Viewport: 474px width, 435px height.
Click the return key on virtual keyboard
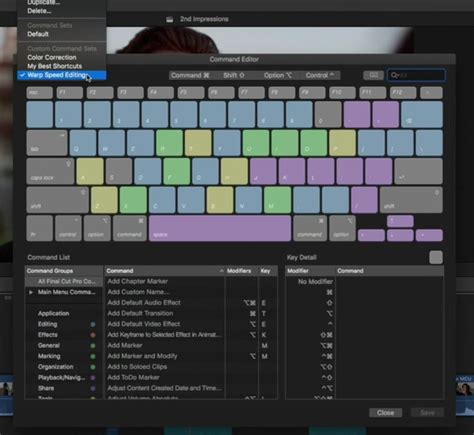tap(419, 171)
